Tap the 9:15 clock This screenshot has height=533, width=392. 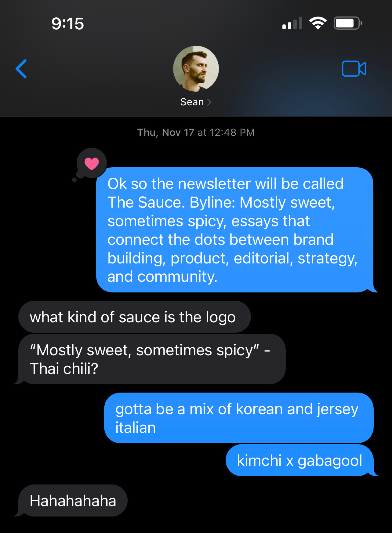click(67, 24)
